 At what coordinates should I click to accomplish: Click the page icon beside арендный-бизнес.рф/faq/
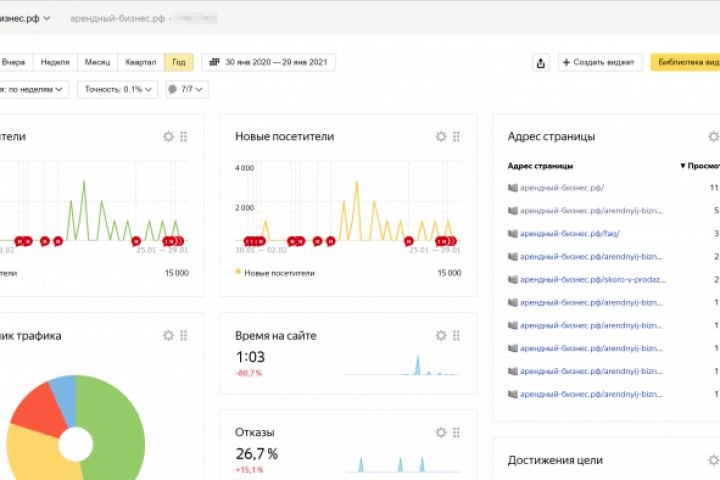(512, 233)
